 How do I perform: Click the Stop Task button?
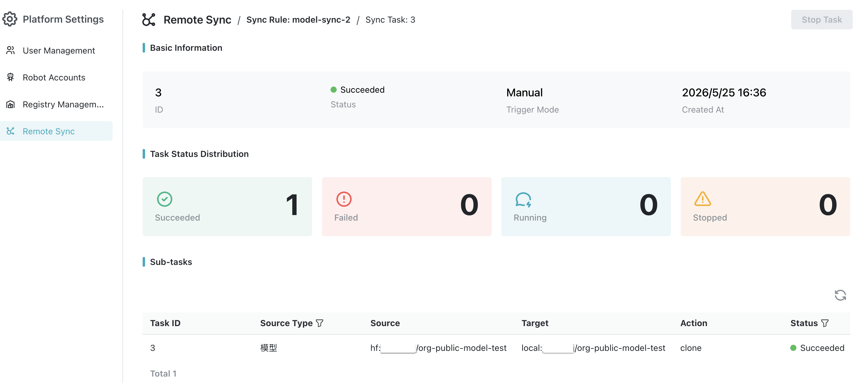821,20
